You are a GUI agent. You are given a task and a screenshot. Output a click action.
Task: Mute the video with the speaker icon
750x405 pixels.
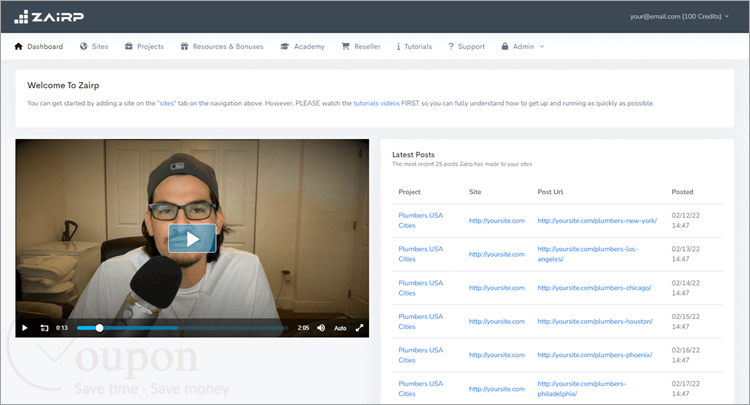click(321, 328)
